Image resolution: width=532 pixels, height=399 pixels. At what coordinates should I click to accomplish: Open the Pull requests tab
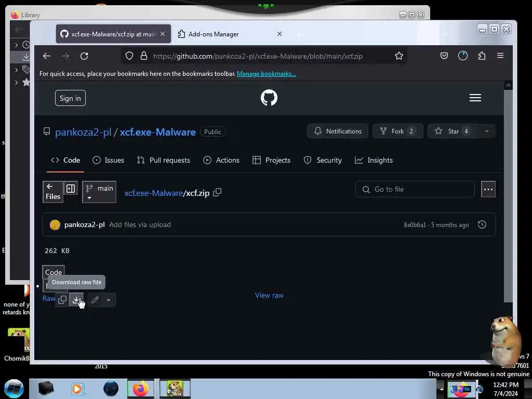pyautogui.click(x=164, y=160)
